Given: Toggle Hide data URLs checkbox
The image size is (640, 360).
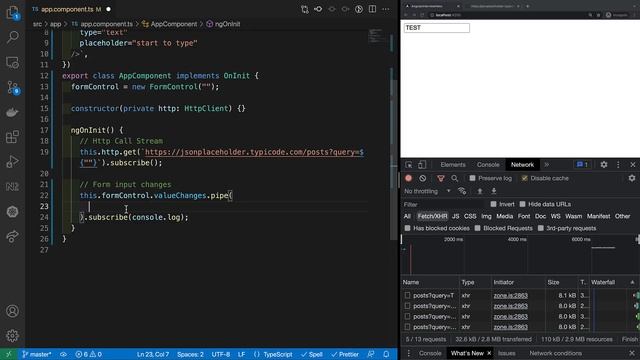Looking at the screenshot, I should tap(522, 204).
